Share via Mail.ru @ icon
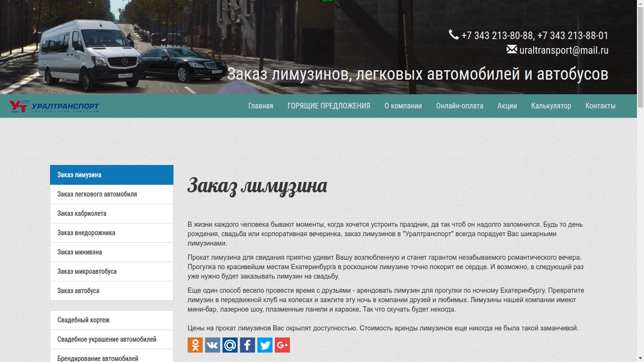The height and width of the screenshot is (362, 644). pos(230,345)
